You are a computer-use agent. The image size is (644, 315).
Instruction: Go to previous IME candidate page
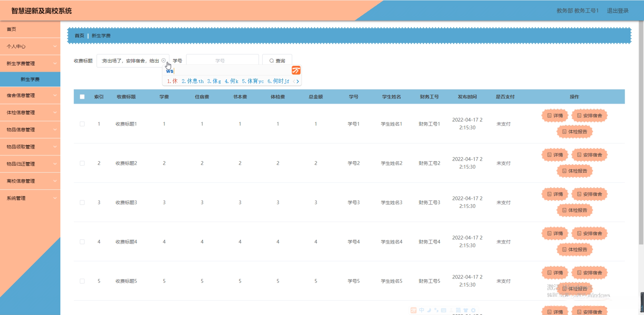tap(294, 81)
